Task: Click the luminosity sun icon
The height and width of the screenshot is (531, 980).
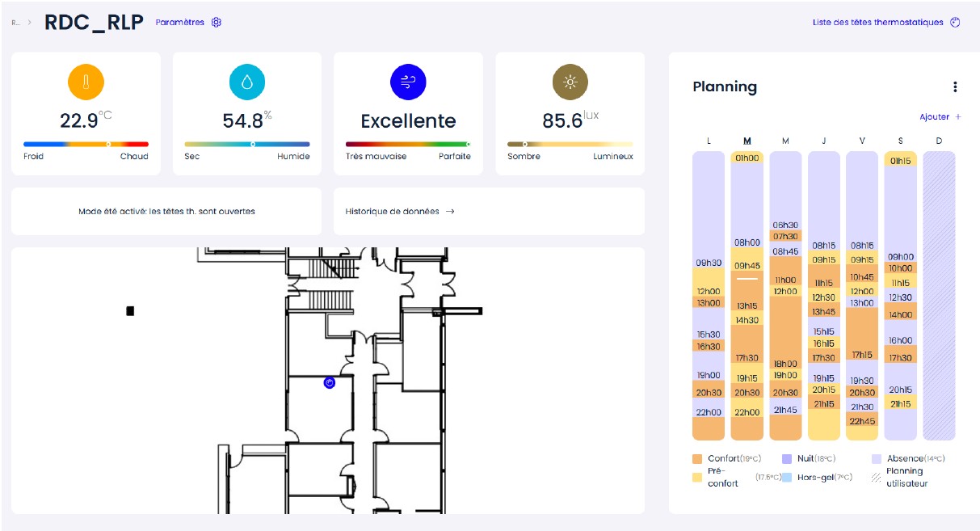Action: click(570, 82)
